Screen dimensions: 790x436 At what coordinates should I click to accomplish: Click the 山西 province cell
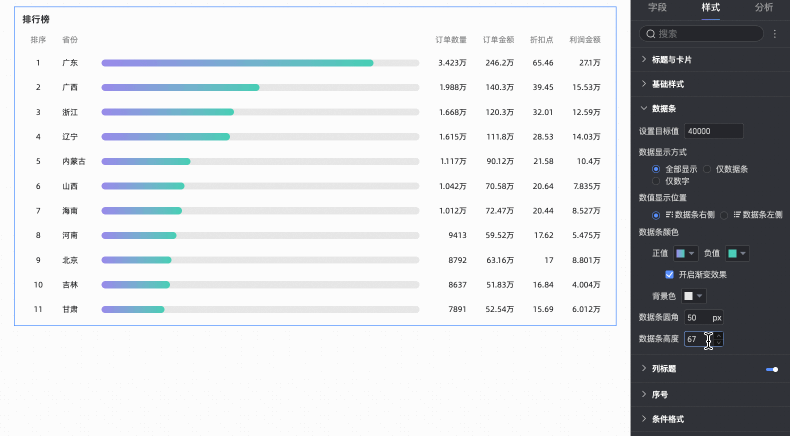pos(70,186)
